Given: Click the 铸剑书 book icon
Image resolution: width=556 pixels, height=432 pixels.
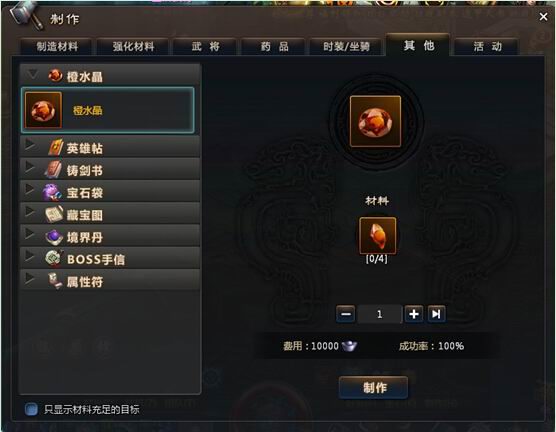Looking at the screenshot, I should pyautogui.click(x=54, y=170).
